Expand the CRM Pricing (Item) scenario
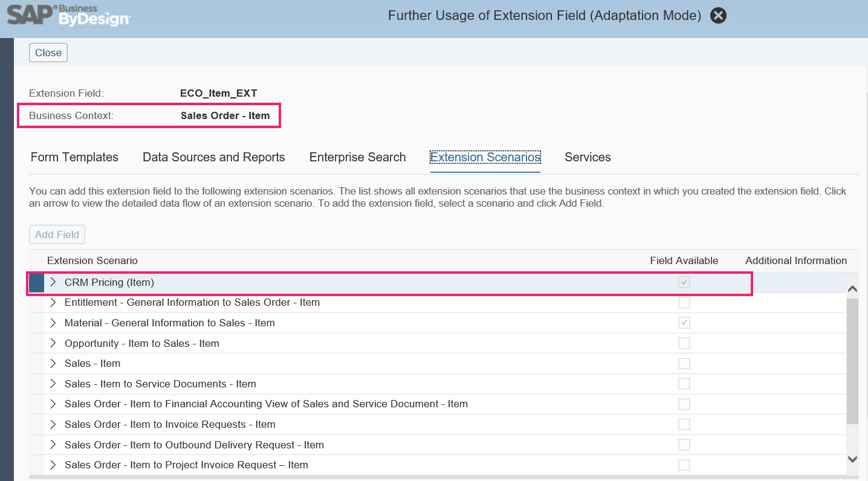This screenshot has width=868, height=481. point(53,282)
